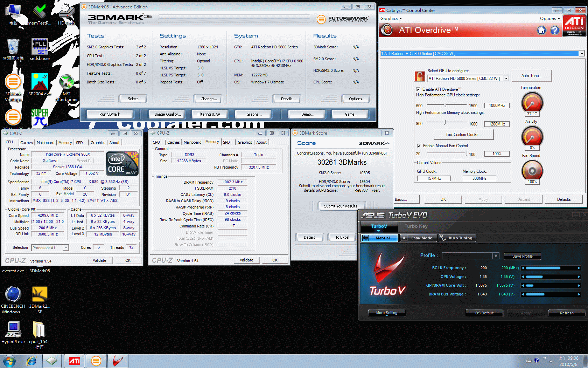Open the Recycle Bin desktop icon
Screen dimensions: 588x368
click(13, 49)
